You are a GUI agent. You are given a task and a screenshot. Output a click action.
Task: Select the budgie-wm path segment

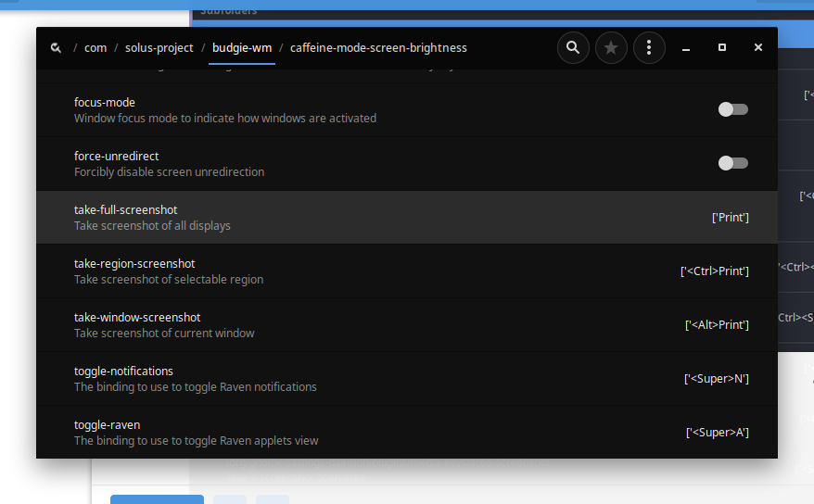[242, 48]
